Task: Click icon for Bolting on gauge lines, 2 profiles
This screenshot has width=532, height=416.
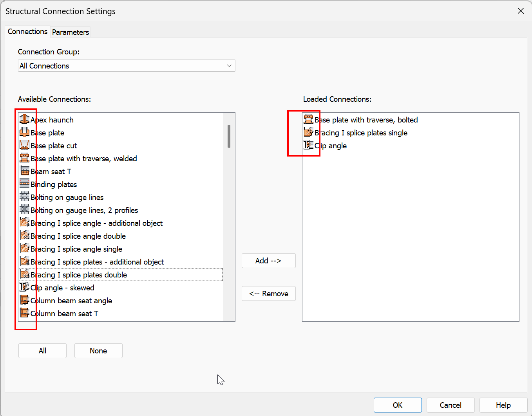Action: pos(25,210)
